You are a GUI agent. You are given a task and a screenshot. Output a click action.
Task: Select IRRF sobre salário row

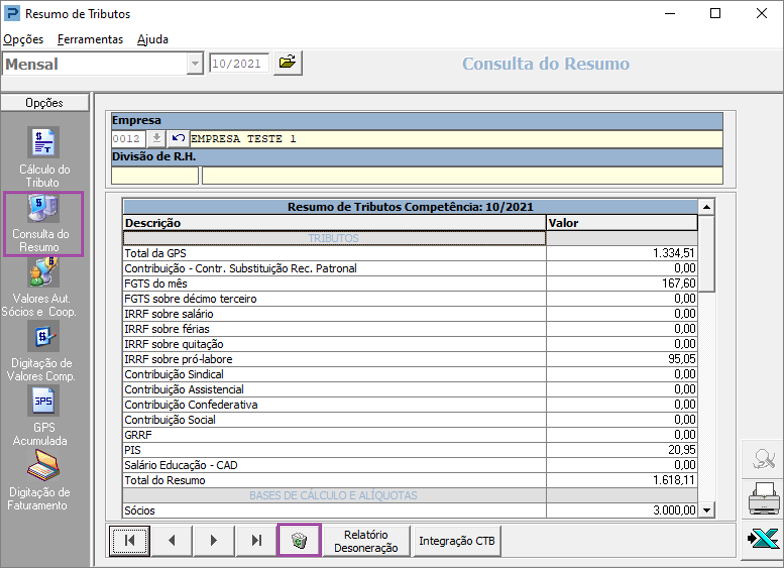click(410, 314)
